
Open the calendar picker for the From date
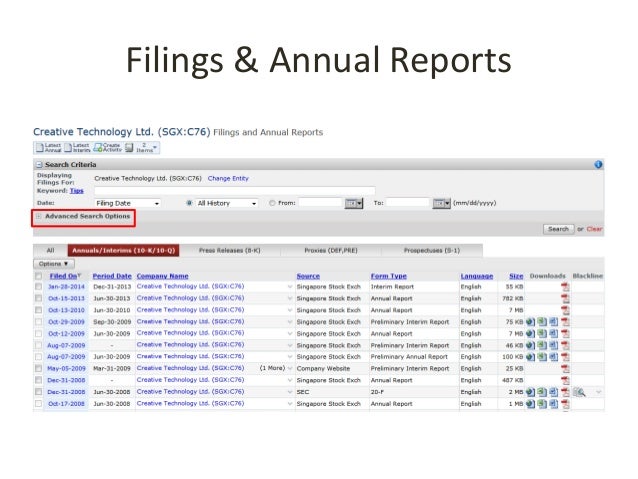click(x=353, y=203)
